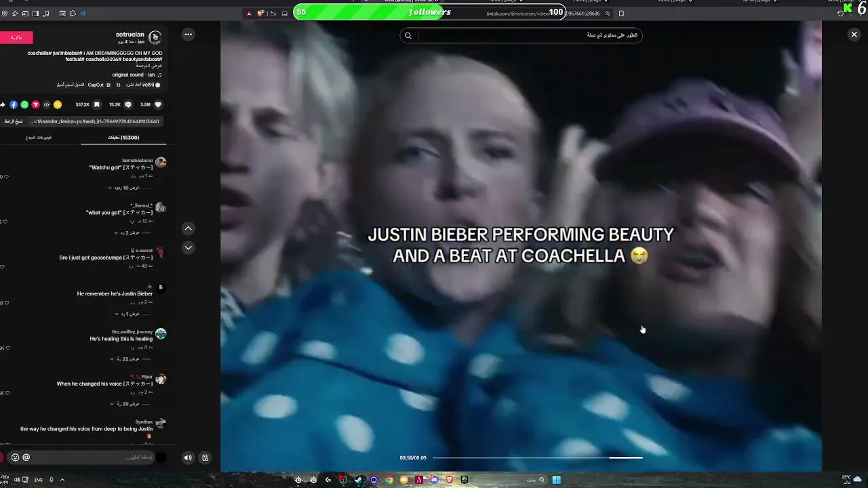Image resolution: width=868 pixels, height=488 pixels.
Task: Go to next video with down arrow
Action: coord(189,247)
